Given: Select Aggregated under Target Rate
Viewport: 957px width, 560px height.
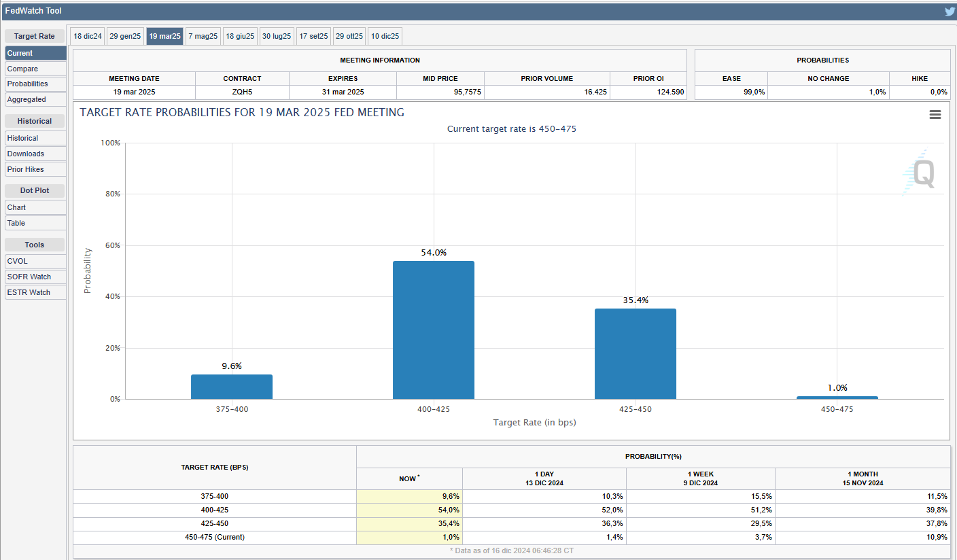Looking at the screenshot, I should (35, 99).
